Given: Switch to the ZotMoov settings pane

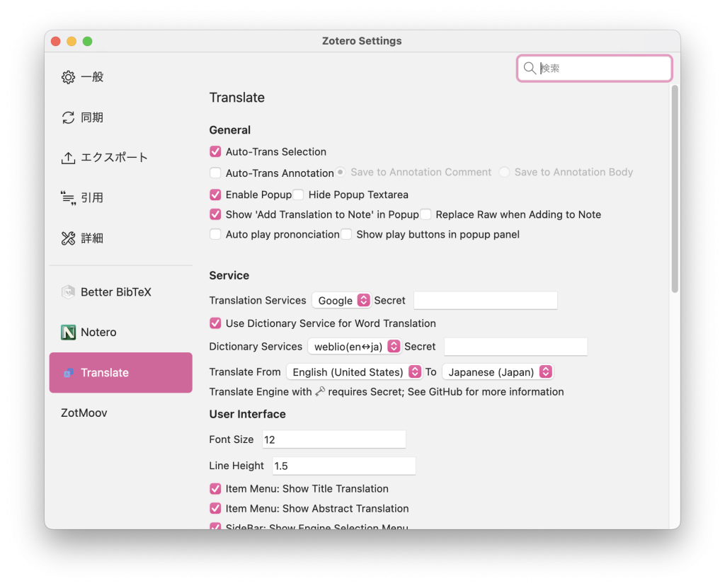Looking at the screenshot, I should (x=84, y=413).
